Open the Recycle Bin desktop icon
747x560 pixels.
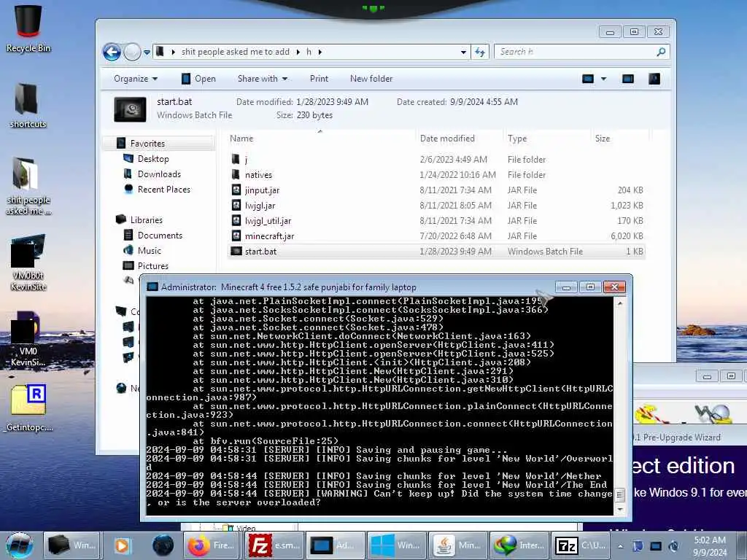28,28
